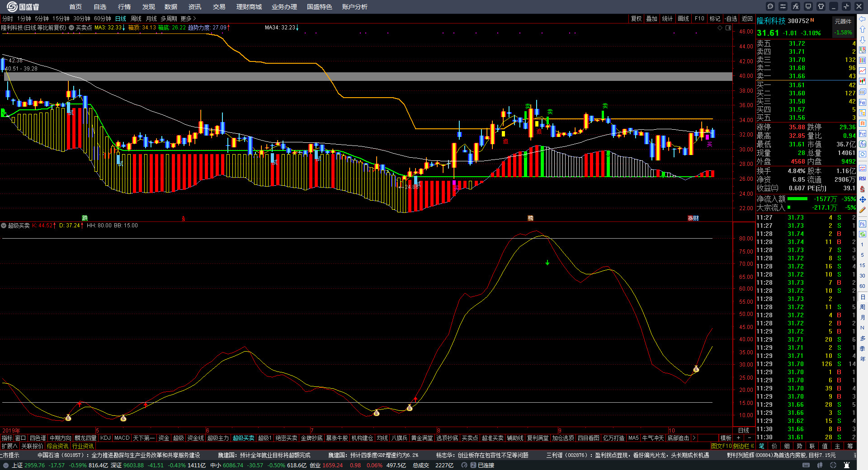Click the diamond icon above the chart
Image resolution: width=868 pixels, height=470 pixels.
click(720, 28)
